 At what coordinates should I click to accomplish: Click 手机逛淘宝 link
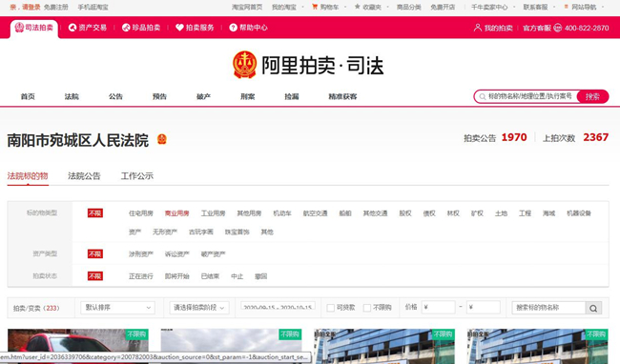[93, 7]
